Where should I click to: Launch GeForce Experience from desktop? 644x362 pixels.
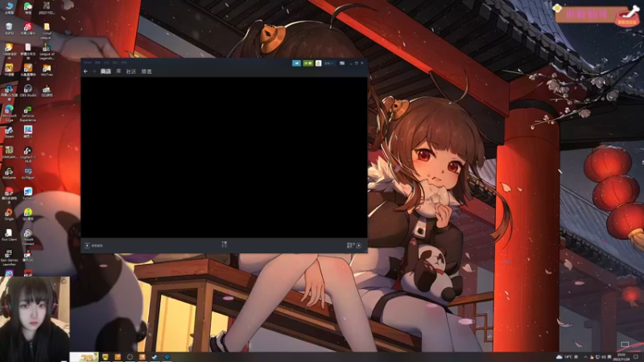28,113
